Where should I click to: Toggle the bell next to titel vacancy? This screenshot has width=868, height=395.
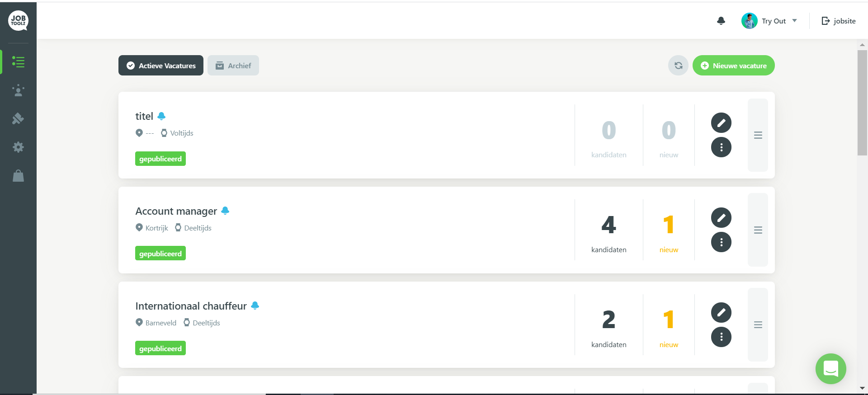161,116
